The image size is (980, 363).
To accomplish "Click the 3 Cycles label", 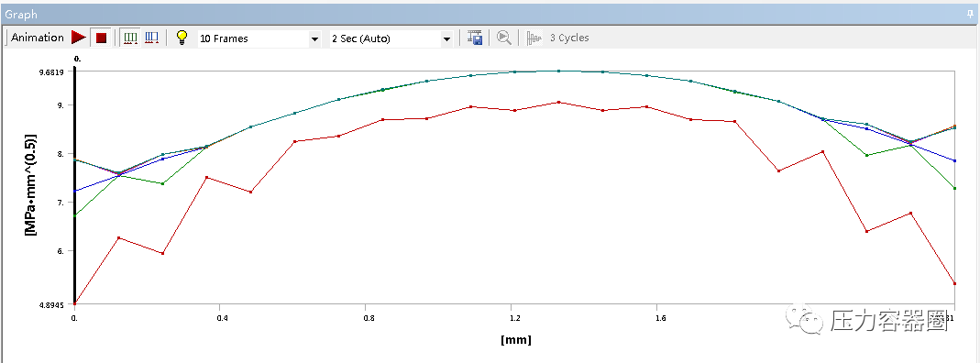I will [569, 38].
